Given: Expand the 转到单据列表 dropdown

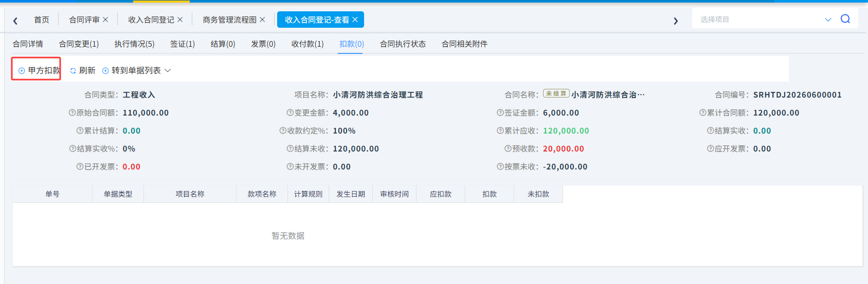Looking at the screenshot, I should 136,70.
